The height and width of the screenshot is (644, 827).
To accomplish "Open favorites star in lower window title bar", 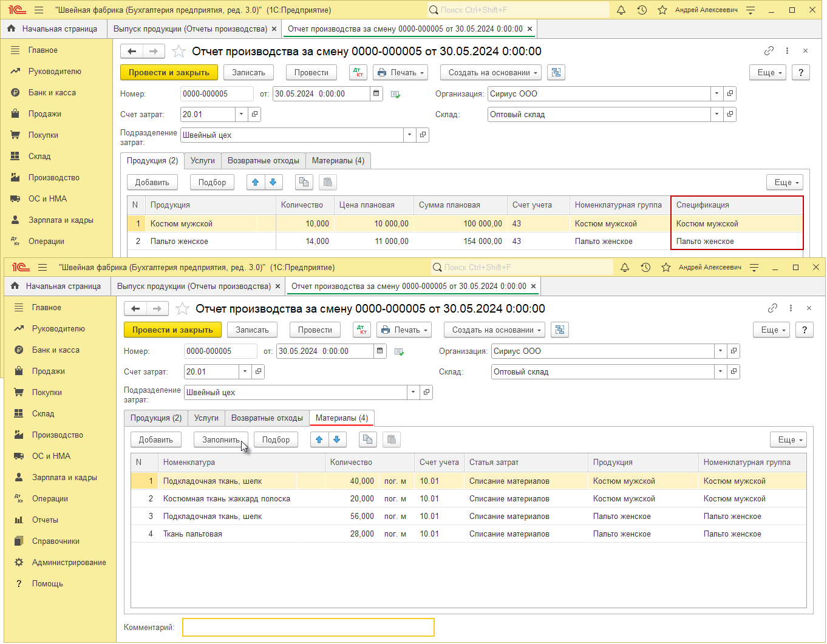I will coord(666,267).
